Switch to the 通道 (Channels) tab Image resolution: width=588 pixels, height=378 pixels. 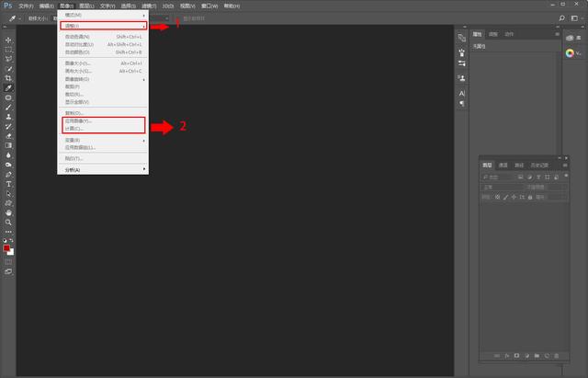click(503, 166)
